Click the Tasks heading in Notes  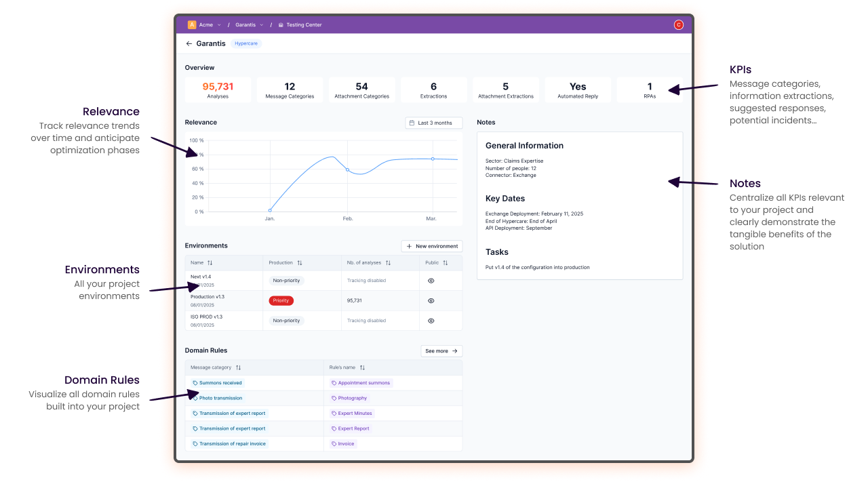[497, 252]
